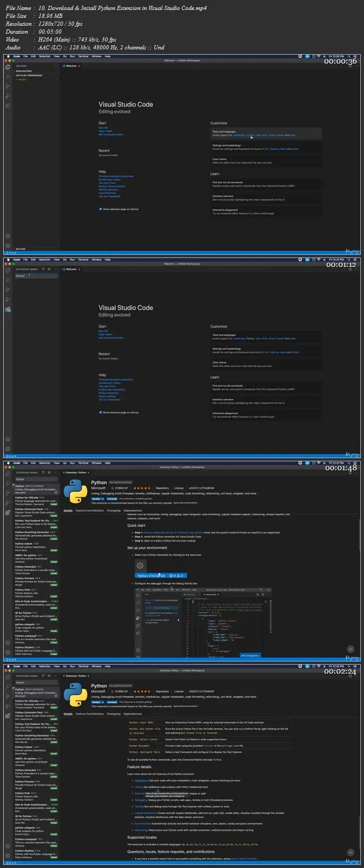364x868 pixels.
Task: Open Run and Debug icon in 00:00:36 frame
Action: [x=7, y=96]
